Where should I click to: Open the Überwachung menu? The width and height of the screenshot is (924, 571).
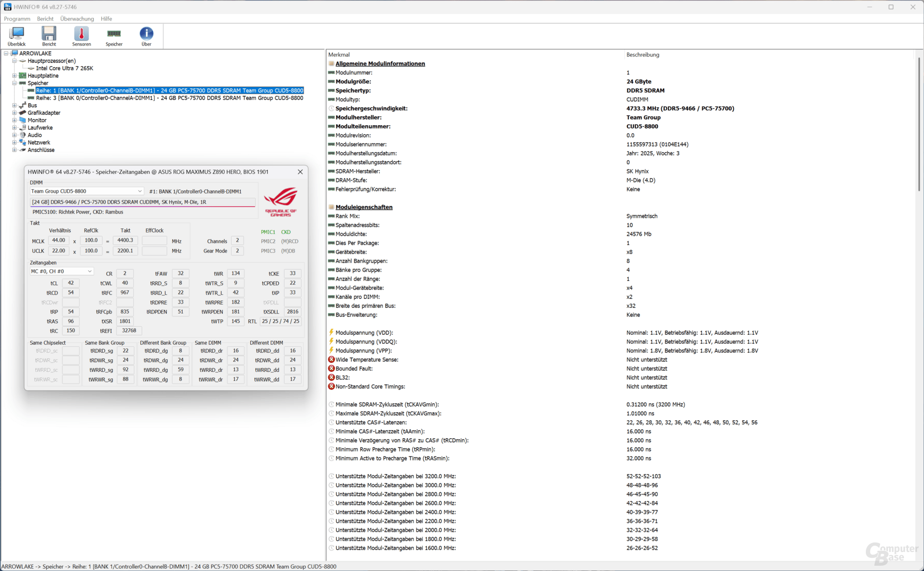(x=77, y=19)
